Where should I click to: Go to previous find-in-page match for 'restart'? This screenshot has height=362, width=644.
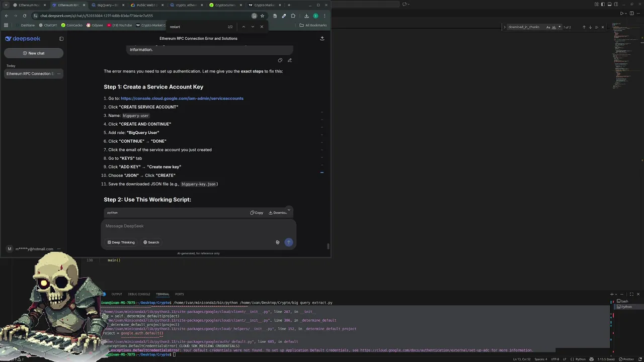[x=244, y=27]
